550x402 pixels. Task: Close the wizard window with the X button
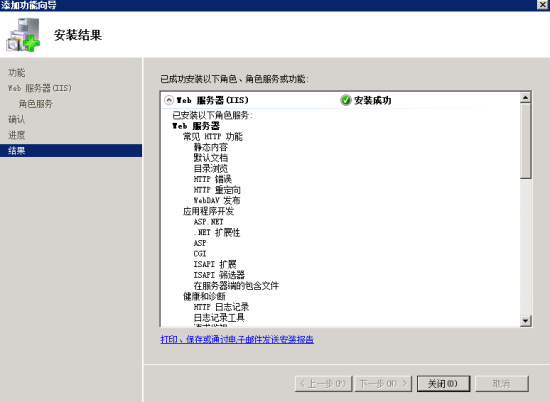(x=543, y=4)
